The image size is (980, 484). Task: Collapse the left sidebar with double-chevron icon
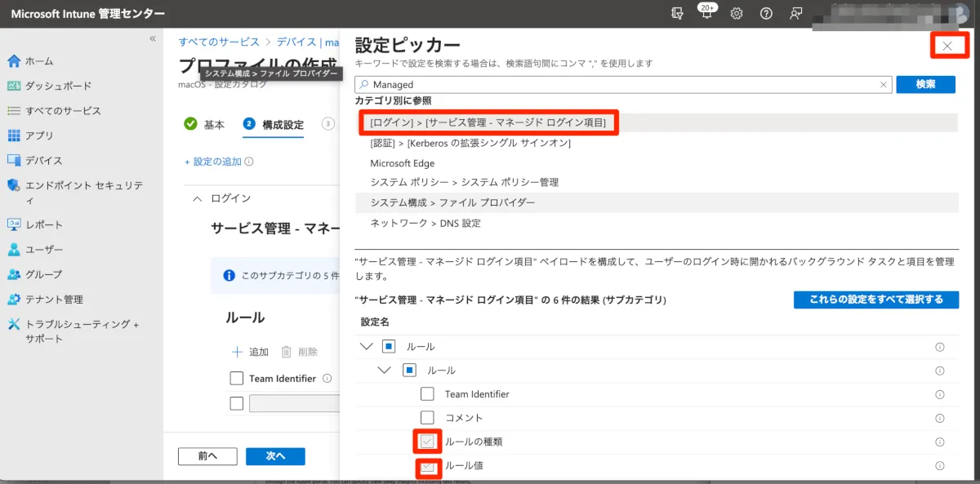(x=152, y=39)
